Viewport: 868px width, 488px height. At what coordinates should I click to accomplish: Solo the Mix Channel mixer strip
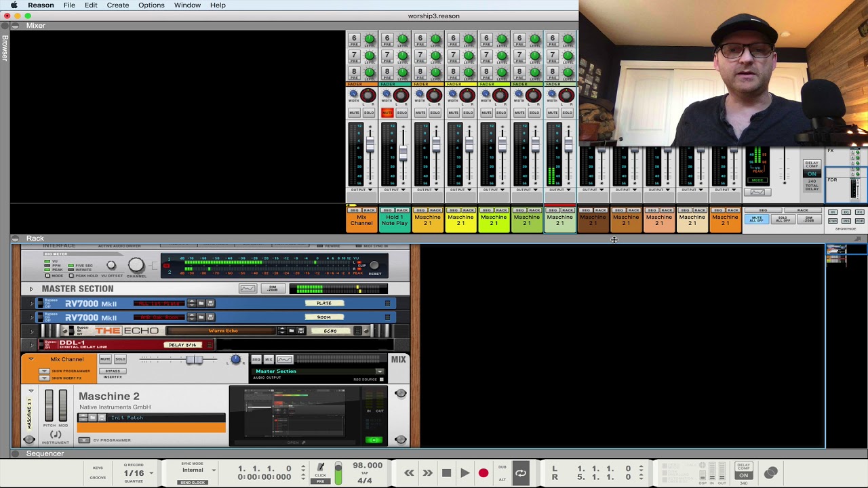tap(368, 113)
